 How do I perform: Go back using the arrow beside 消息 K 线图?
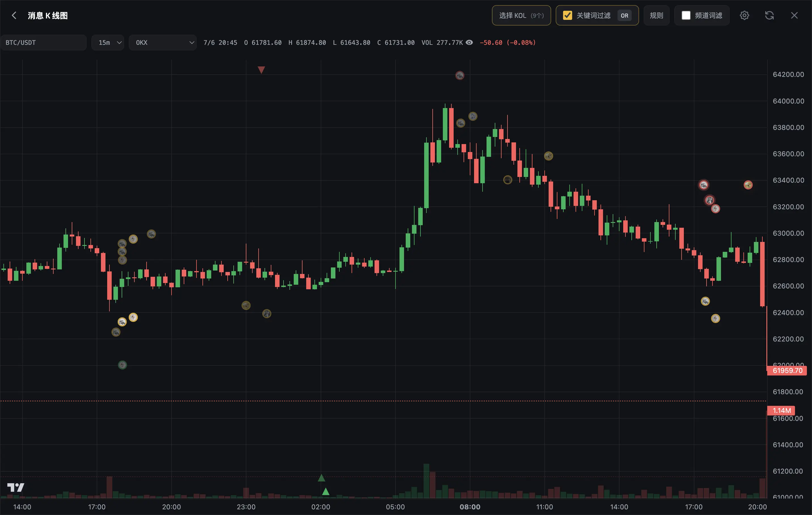tap(14, 16)
